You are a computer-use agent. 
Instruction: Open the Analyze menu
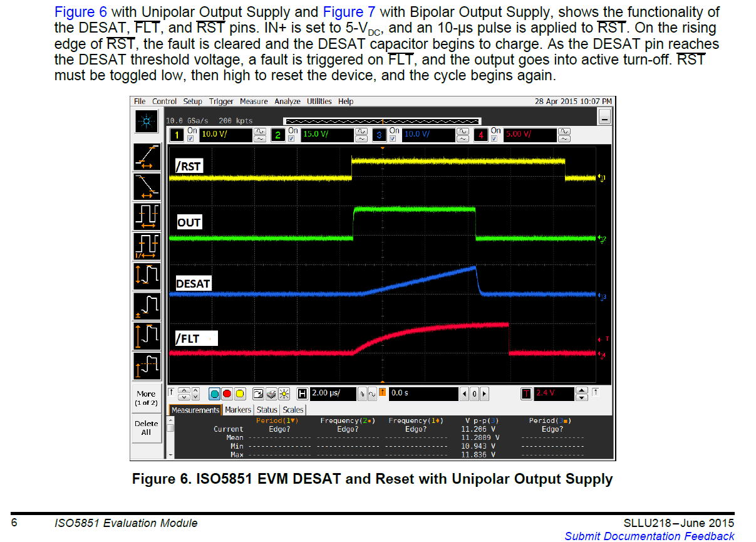[287, 102]
